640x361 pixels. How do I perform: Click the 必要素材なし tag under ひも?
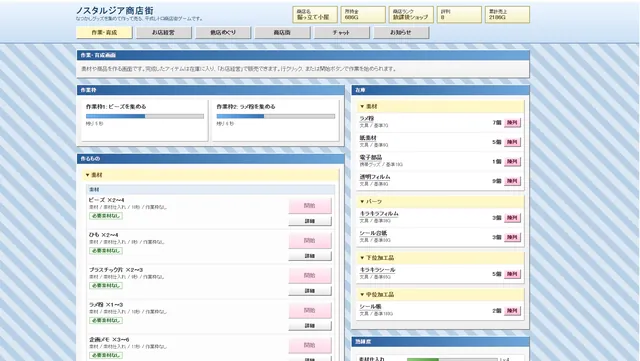(x=106, y=251)
